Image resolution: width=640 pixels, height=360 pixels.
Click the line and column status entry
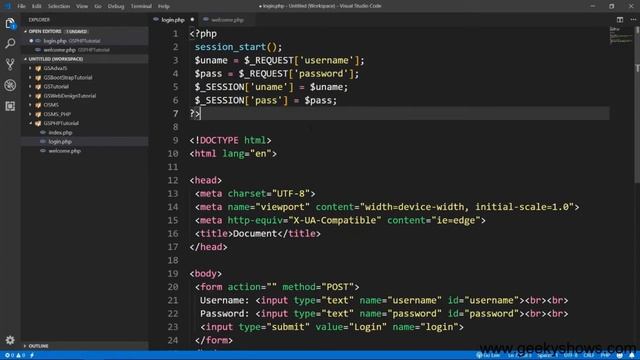tap(520, 356)
